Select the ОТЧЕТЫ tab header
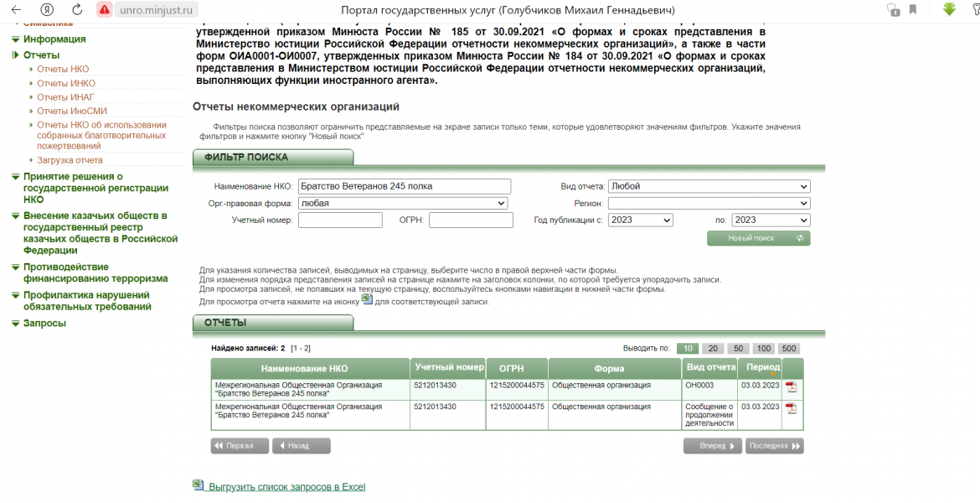 point(273,323)
